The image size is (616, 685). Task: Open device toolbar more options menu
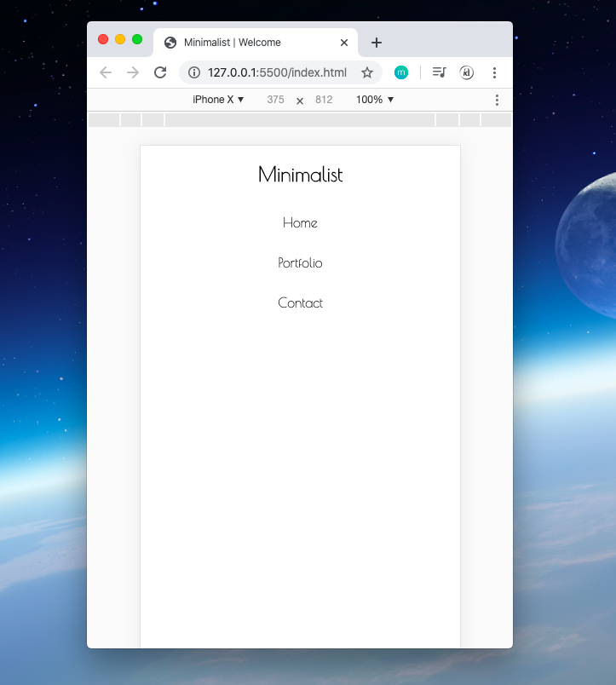point(497,100)
